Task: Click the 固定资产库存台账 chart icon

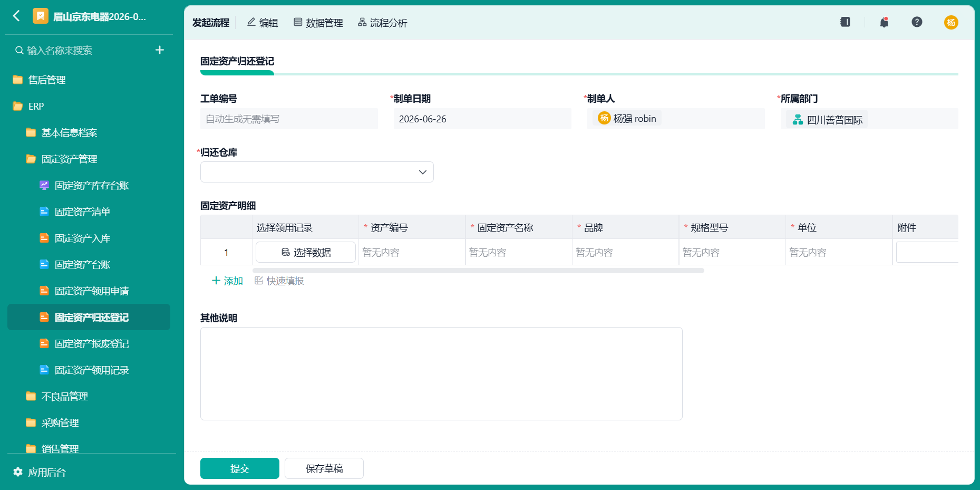Action: [x=44, y=185]
